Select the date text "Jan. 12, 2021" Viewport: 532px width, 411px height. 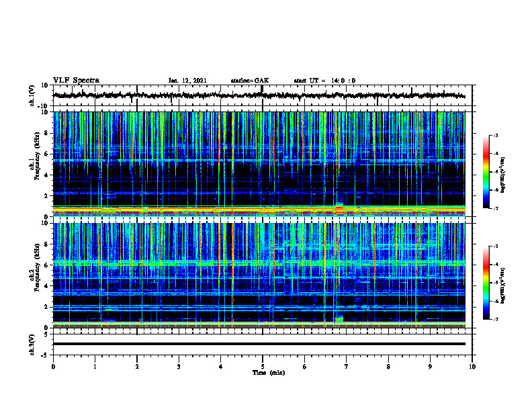[x=187, y=81]
